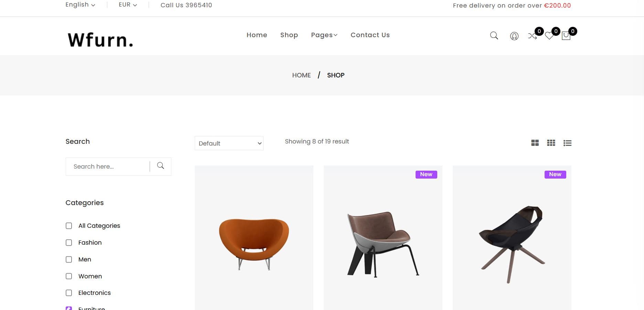
Task: Open the English language dropdown
Action: click(80, 5)
